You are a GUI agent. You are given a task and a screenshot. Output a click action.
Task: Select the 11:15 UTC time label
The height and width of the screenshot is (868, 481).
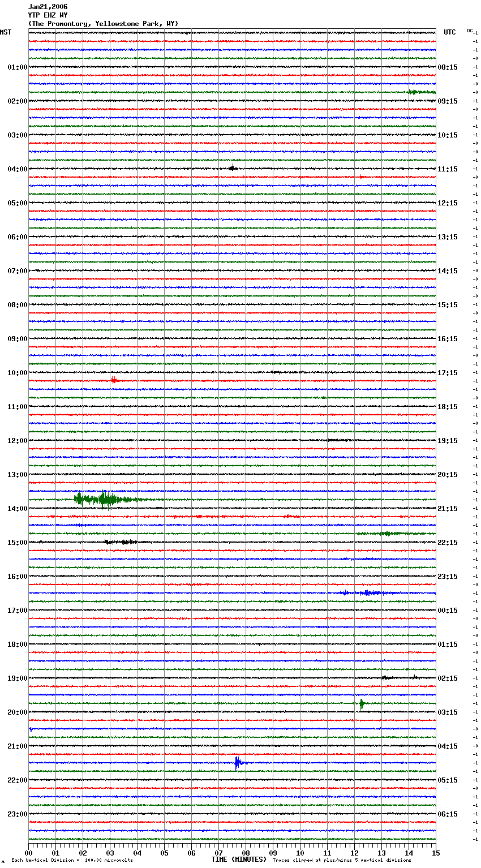448,169
